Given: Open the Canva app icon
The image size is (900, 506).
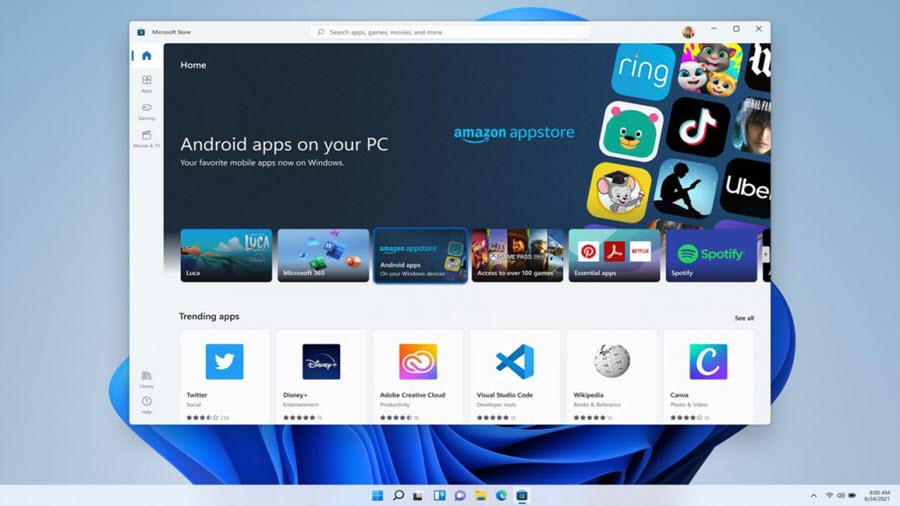Looking at the screenshot, I should (x=708, y=361).
